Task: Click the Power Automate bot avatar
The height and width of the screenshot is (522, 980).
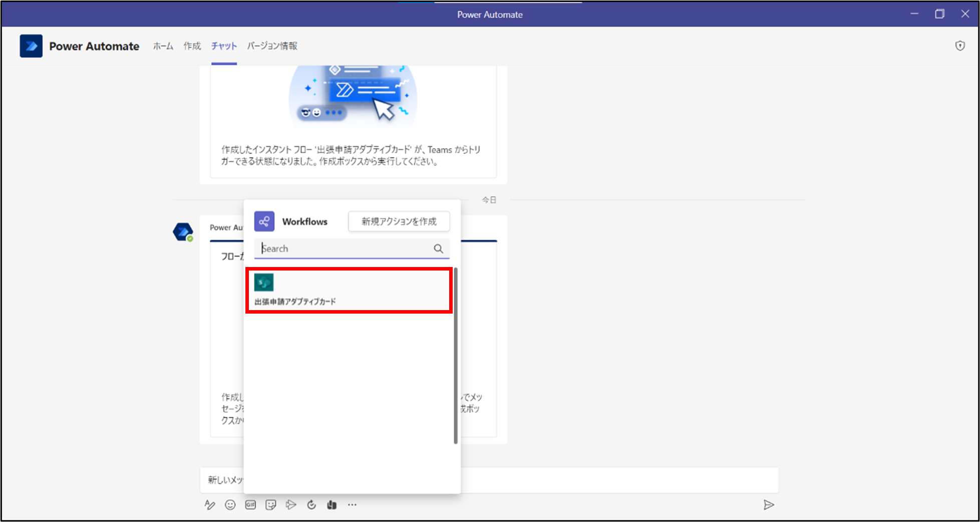Action: click(183, 232)
